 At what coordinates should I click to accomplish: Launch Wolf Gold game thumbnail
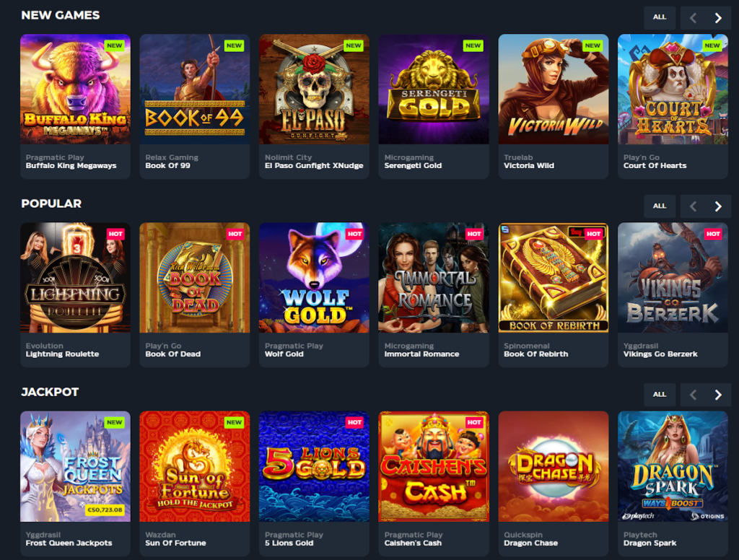pos(315,278)
